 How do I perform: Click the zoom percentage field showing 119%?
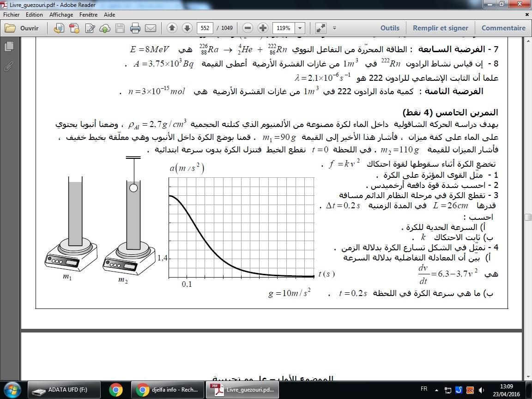[284, 28]
